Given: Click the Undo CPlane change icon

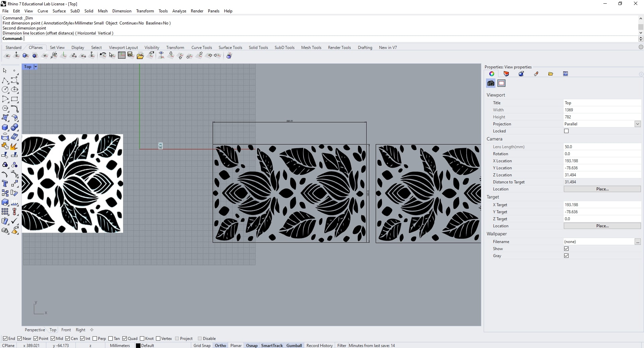Looking at the screenshot, I should [103, 56].
